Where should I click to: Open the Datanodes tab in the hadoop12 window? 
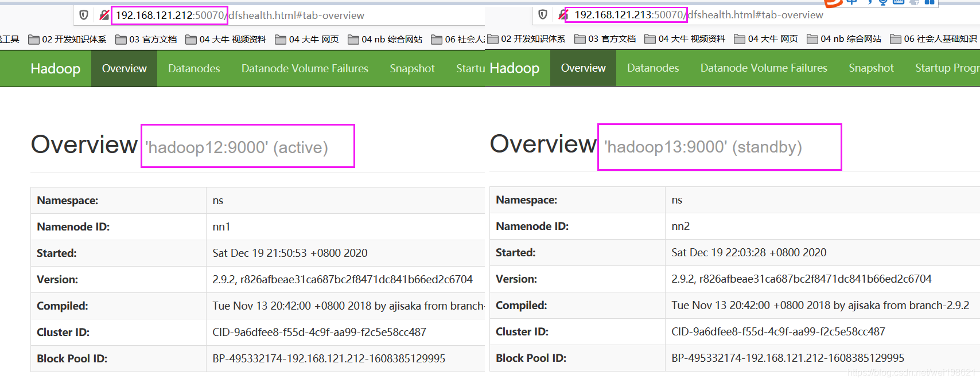click(194, 69)
